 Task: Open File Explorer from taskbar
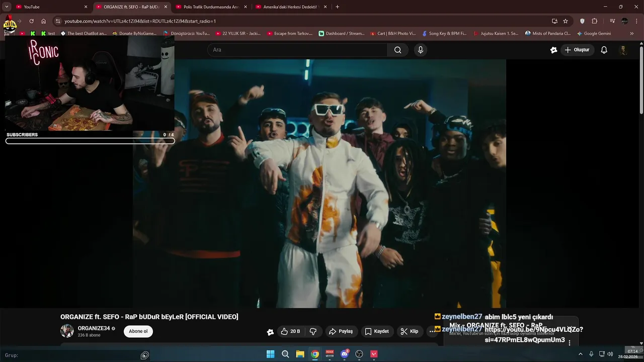[300, 354]
